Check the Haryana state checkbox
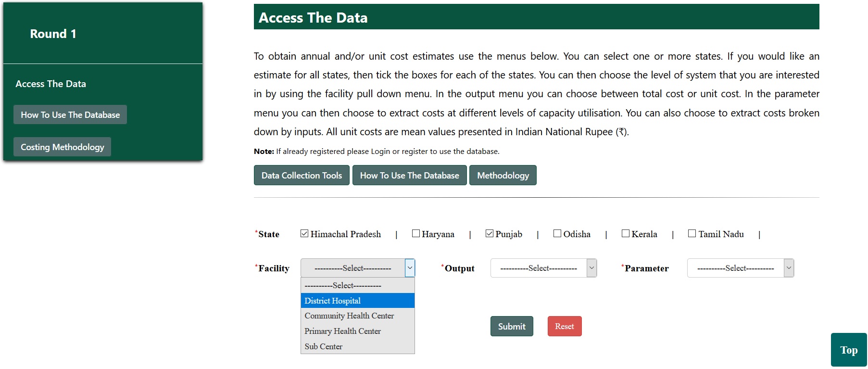 point(416,233)
